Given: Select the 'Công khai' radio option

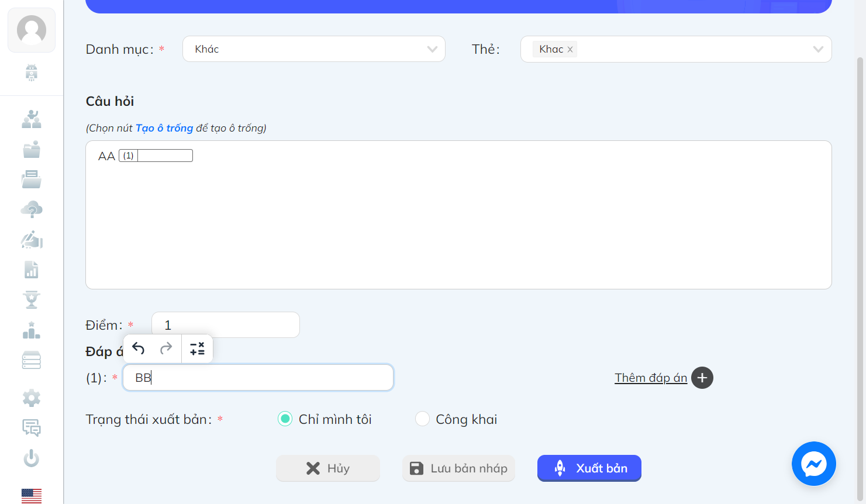Looking at the screenshot, I should (x=422, y=419).
